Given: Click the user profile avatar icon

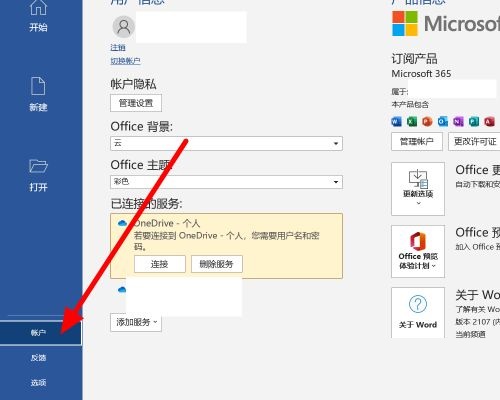Looking at the screenshot, I should click(124, 27).
